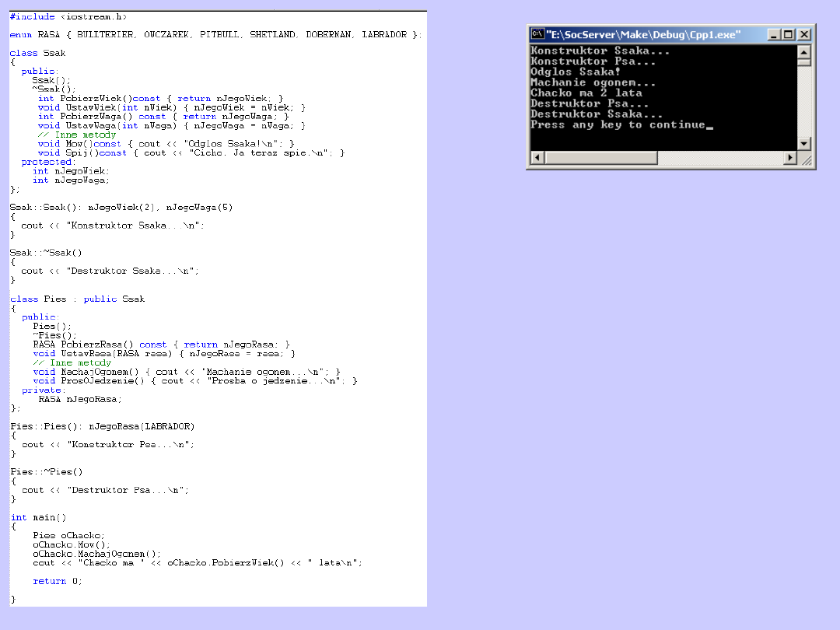Click the "void Mow()const" method line
The width and height of the screenshot is (840, 630).
(166, 144)
